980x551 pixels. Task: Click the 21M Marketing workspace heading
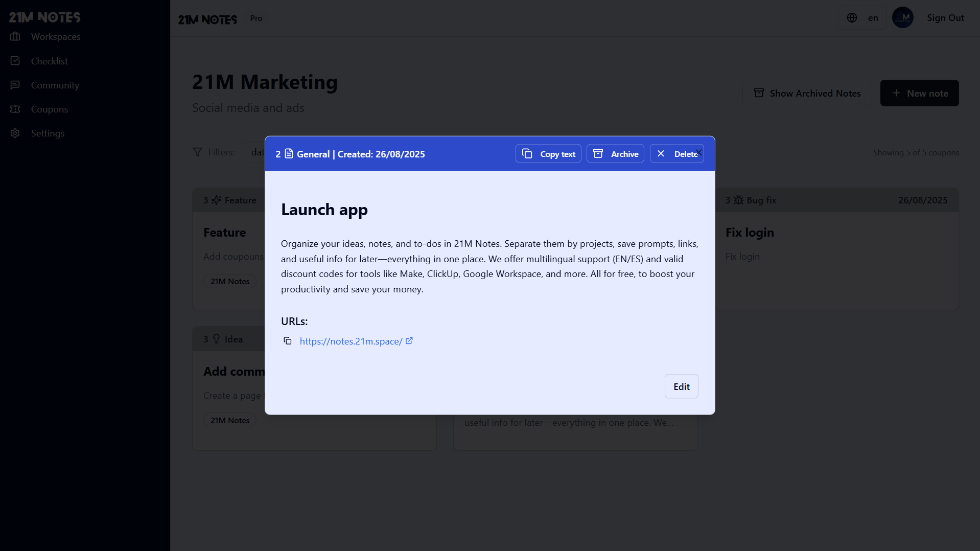[265, 82]
